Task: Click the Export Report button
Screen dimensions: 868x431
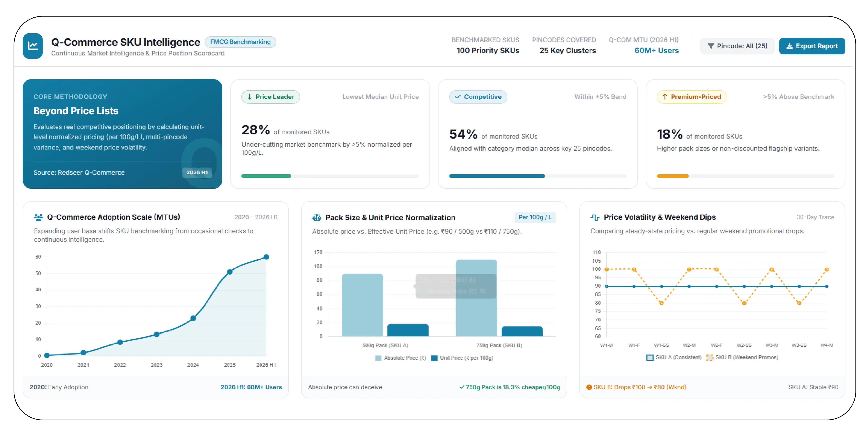Action: (812, 46)
